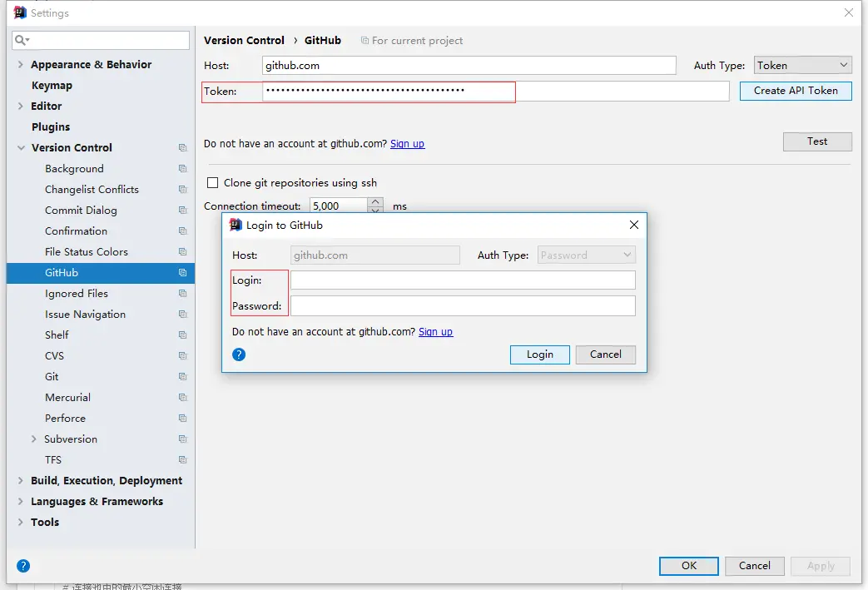The width and height of the screenshot is (868, 590).
Task: Open Perforce settings page
Action: (x=65, y=419)
